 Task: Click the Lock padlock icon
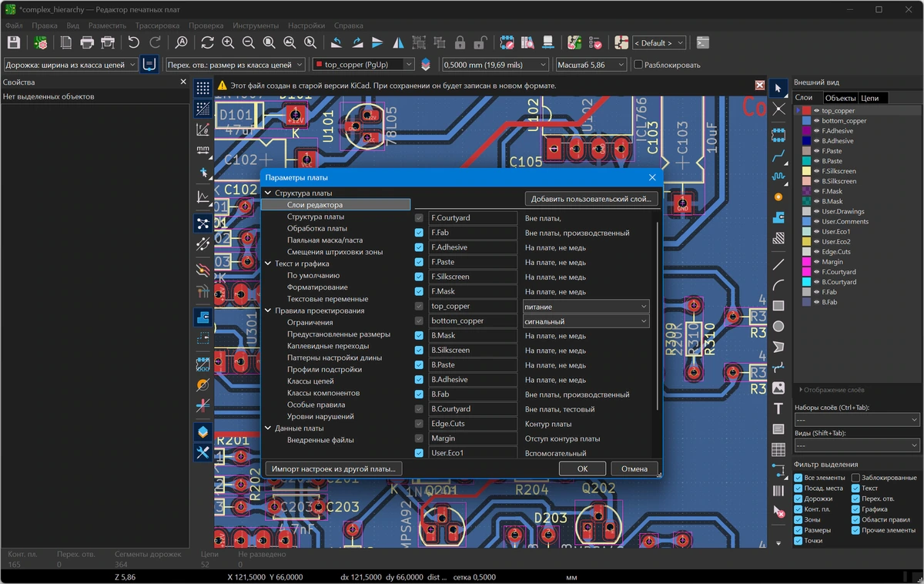tap(460, 43)
